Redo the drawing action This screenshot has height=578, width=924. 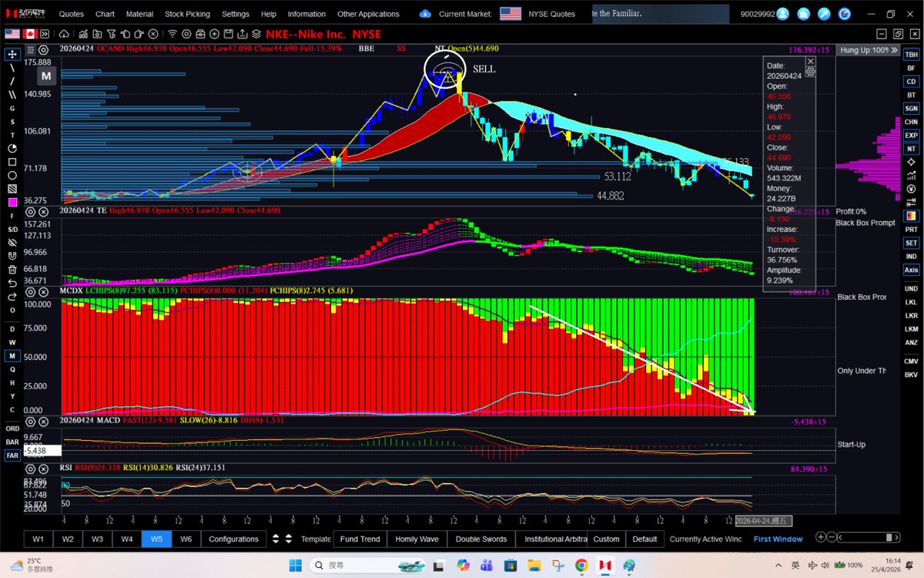[12, 296]
